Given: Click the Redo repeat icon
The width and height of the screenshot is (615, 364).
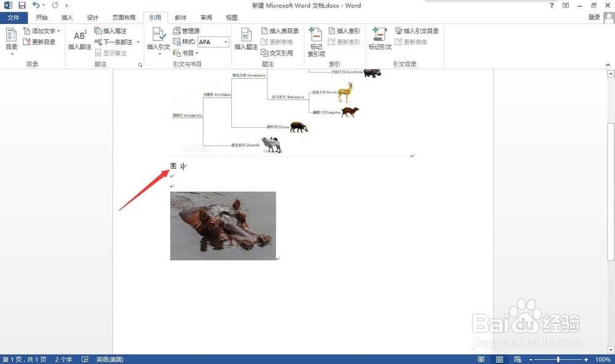Looking at the screenshot, I should [x=55, y=5].
